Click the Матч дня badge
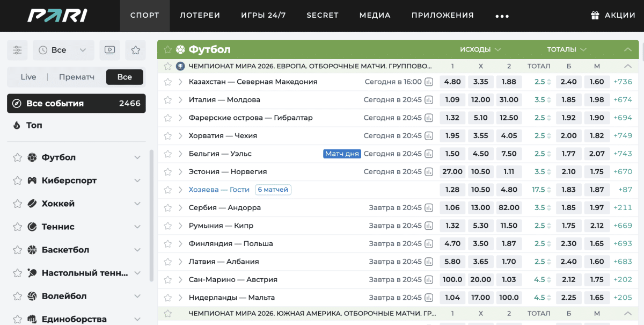The height and width of the screenshot is (325, 644). 342,154
